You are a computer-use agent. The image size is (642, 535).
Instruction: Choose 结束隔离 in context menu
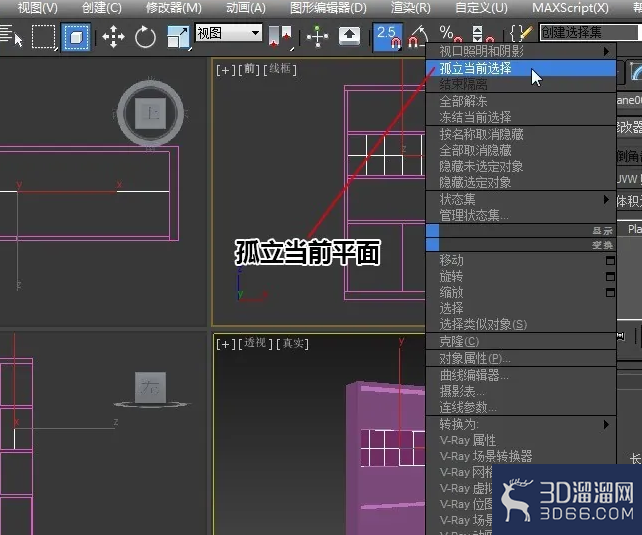(x=521, y=84)
